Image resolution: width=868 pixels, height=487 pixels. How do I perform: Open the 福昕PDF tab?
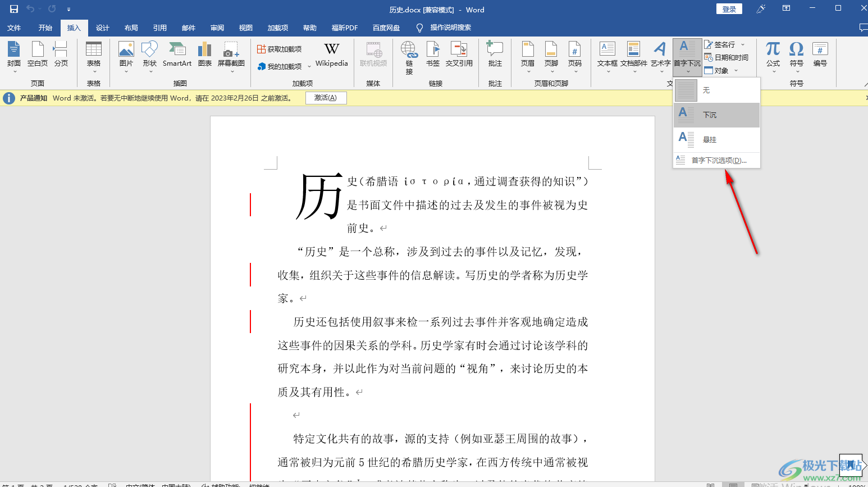[x=345, y=28]
